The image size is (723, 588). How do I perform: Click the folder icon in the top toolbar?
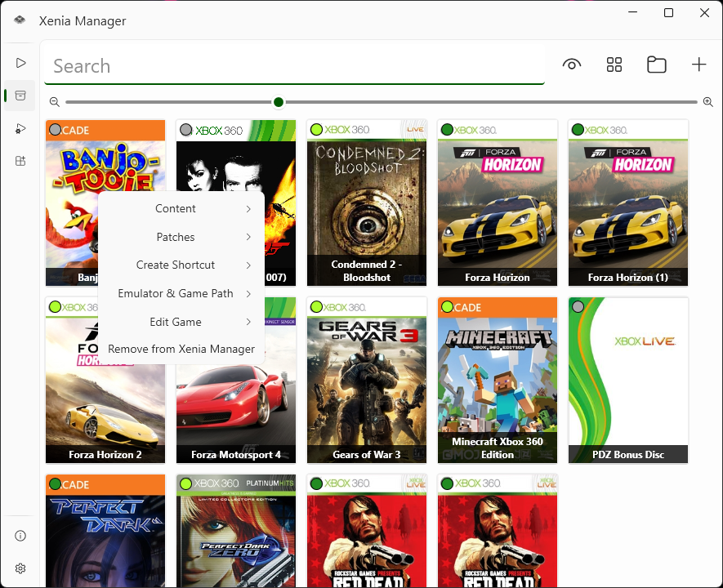pyautogui.click(x=657, y=65)
